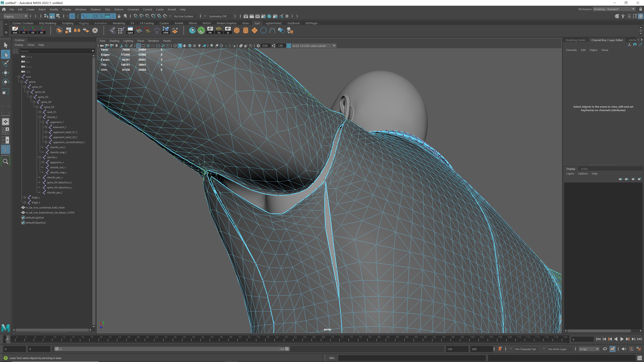Click the HSW icon on the Epic shelf
The height and width of the screenshot is (362, 644).
[166, 30]
